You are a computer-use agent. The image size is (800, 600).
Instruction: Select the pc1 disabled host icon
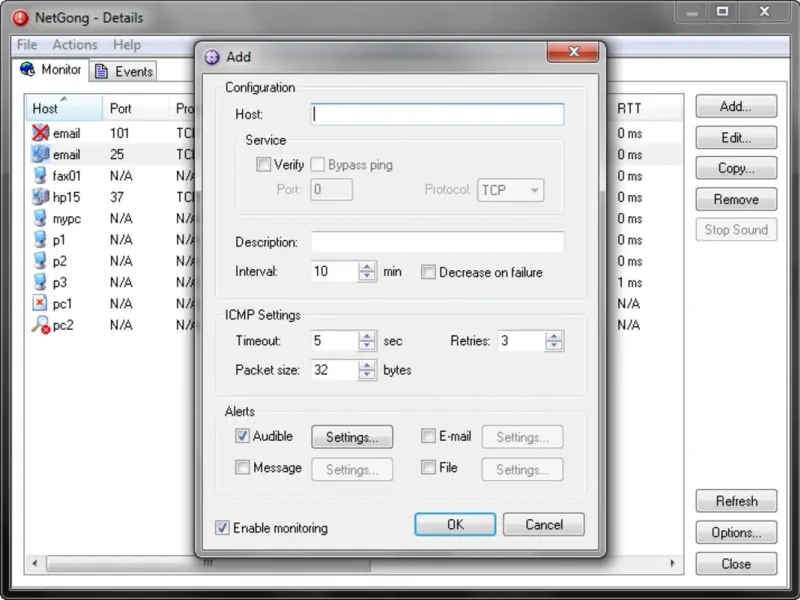click(x=40, y=303)
